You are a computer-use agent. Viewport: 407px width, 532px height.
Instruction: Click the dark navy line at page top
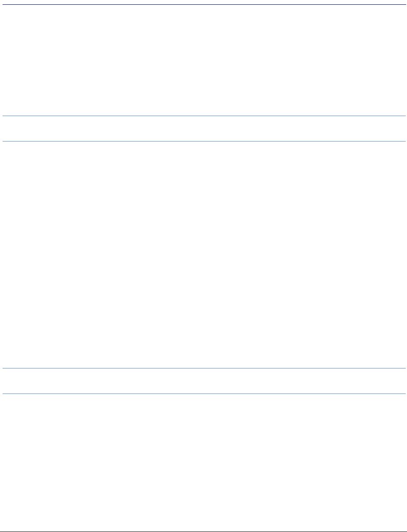(x=203, y=4)
